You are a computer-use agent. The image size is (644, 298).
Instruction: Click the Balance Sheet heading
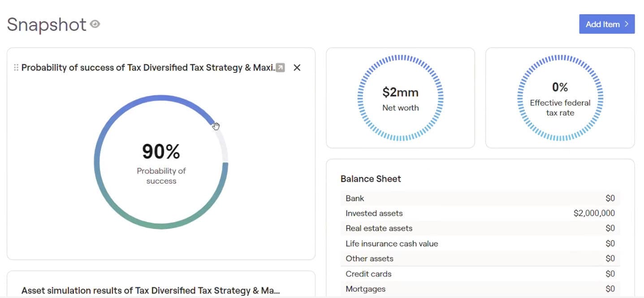pyautogui.click(x=371, y=179)
